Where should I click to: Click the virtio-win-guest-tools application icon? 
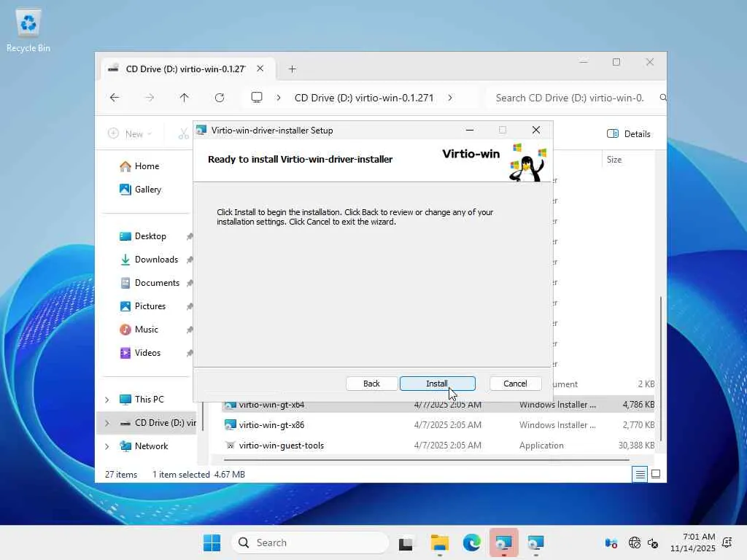pyautogui.click(x=230, y=446)
